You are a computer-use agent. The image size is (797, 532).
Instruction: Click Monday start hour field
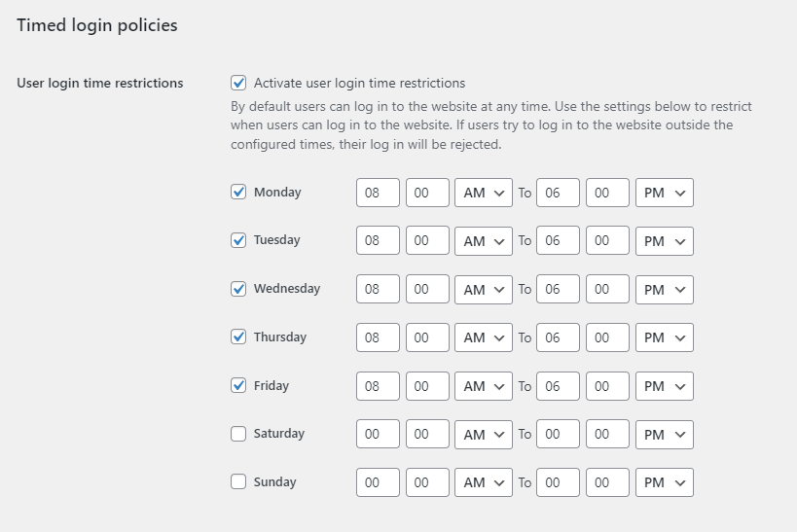coord(378,193)
